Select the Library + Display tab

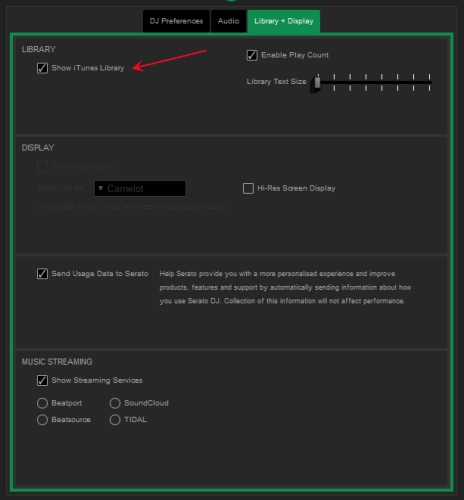tap(284, 21)
